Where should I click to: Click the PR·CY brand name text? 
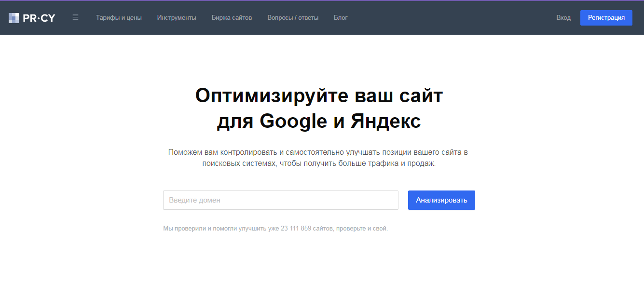[x=39, y=18]
